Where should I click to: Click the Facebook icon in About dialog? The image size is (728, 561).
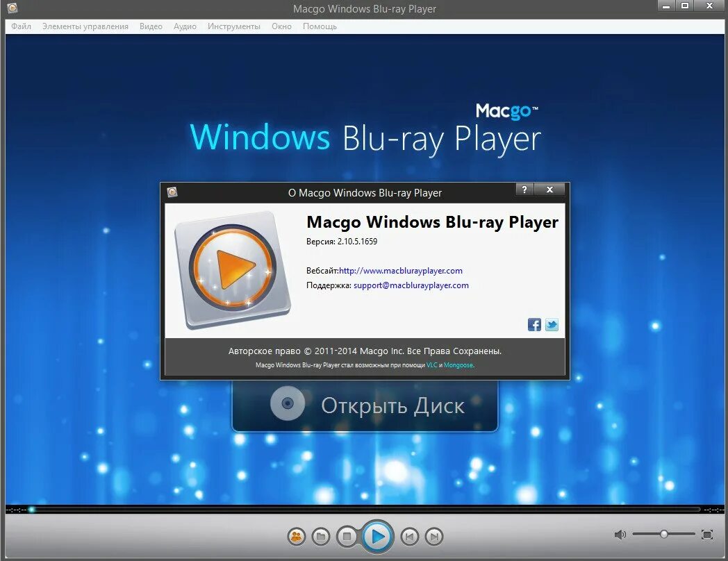click(534, 325)
